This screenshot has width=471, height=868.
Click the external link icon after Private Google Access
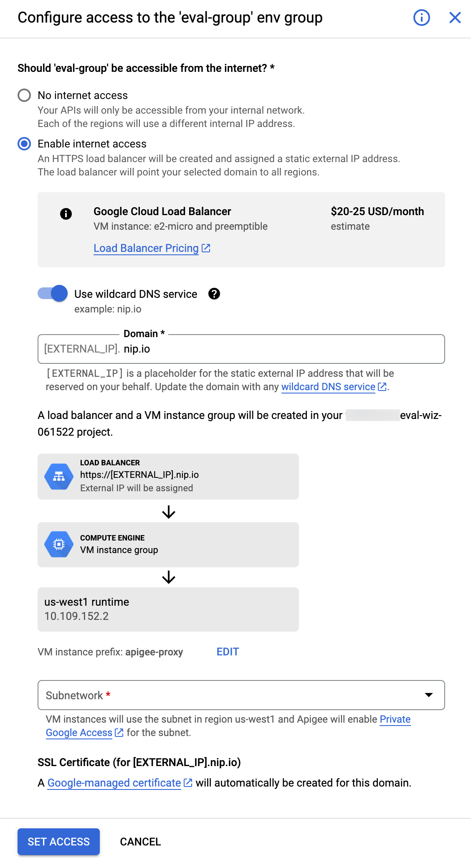coord(119,732)
